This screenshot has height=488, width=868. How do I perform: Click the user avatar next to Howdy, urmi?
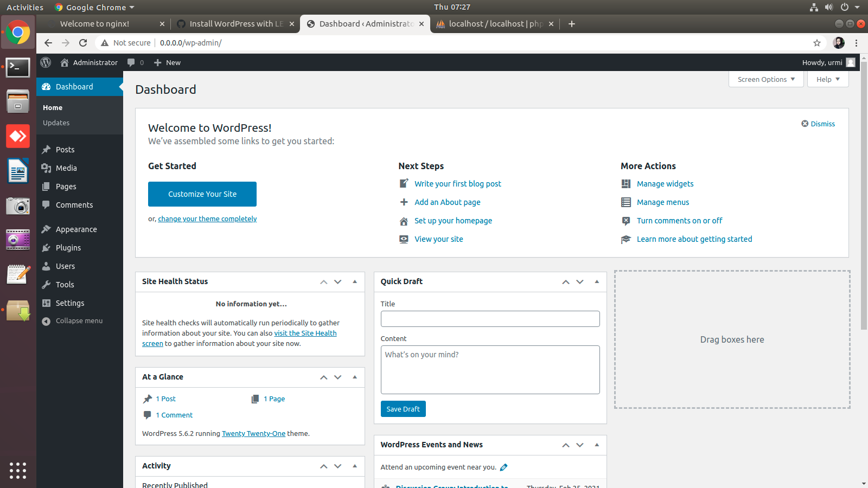851,62
